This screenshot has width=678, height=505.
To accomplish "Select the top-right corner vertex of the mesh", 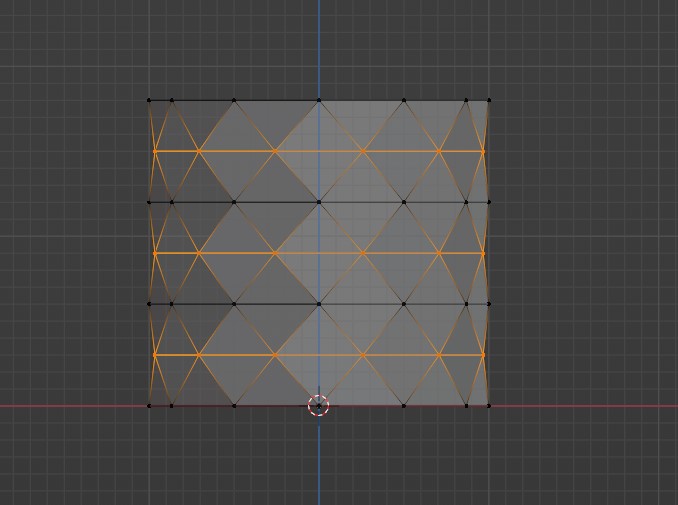I will pos(489,100).
